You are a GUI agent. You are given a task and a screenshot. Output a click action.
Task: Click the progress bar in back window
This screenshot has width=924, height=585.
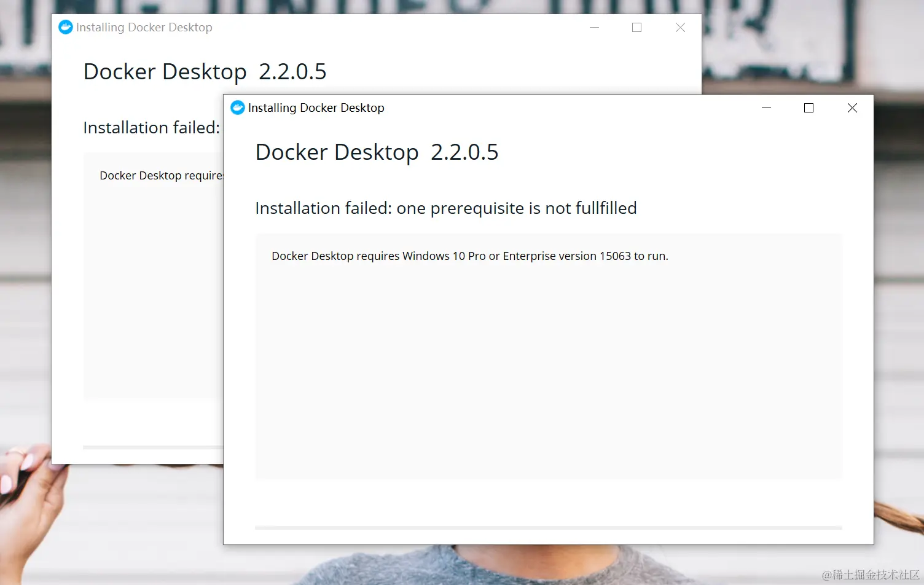coord(153,447)
